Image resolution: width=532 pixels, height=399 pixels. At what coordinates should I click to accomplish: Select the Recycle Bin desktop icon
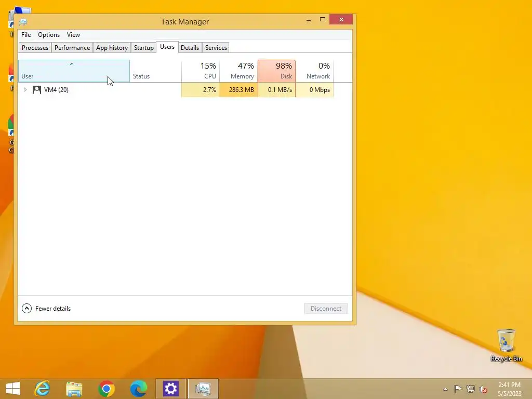point(506,345)
